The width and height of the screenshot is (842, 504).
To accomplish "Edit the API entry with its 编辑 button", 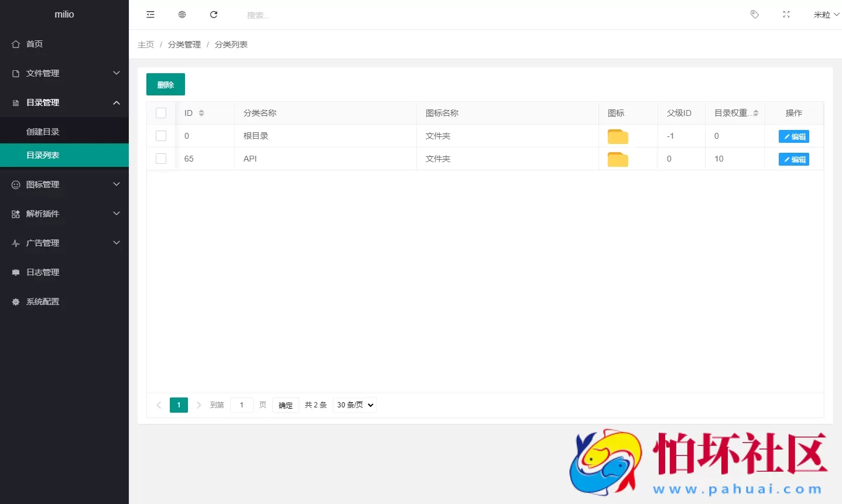I will pyautogui.click(x=793, y=159).
